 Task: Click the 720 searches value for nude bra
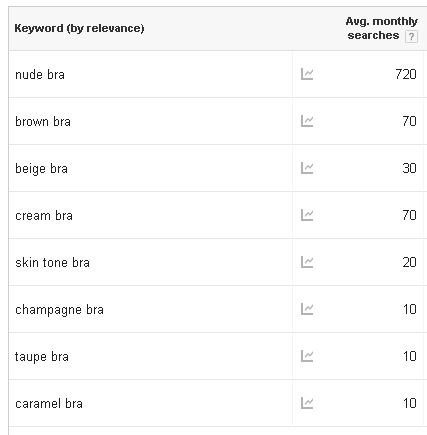(406, 74)
